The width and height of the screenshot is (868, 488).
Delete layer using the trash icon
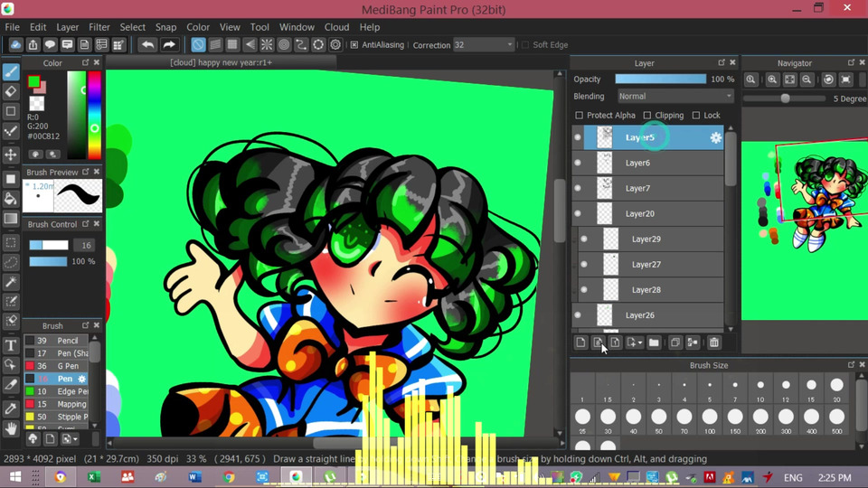[x=713, y=343]
